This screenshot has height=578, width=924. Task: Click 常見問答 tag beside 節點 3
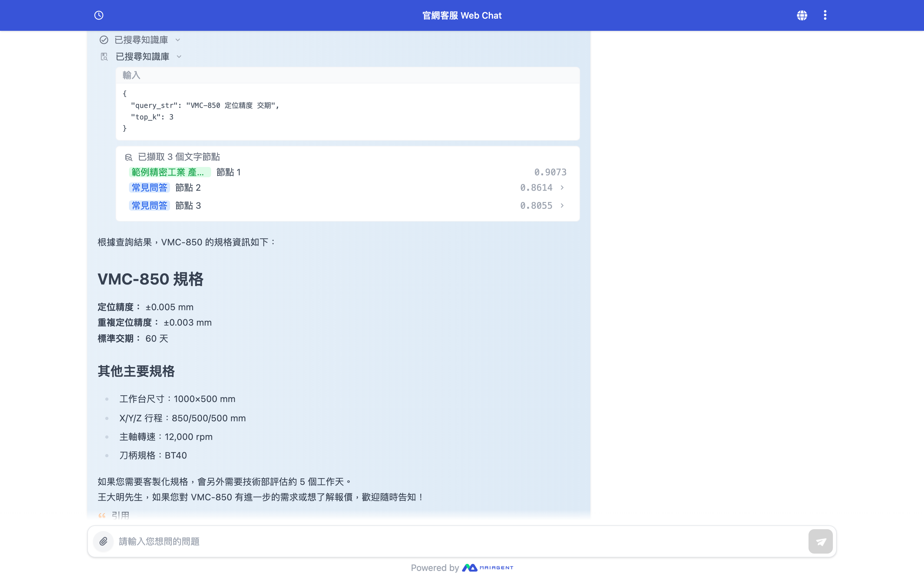tap(149, 206)
